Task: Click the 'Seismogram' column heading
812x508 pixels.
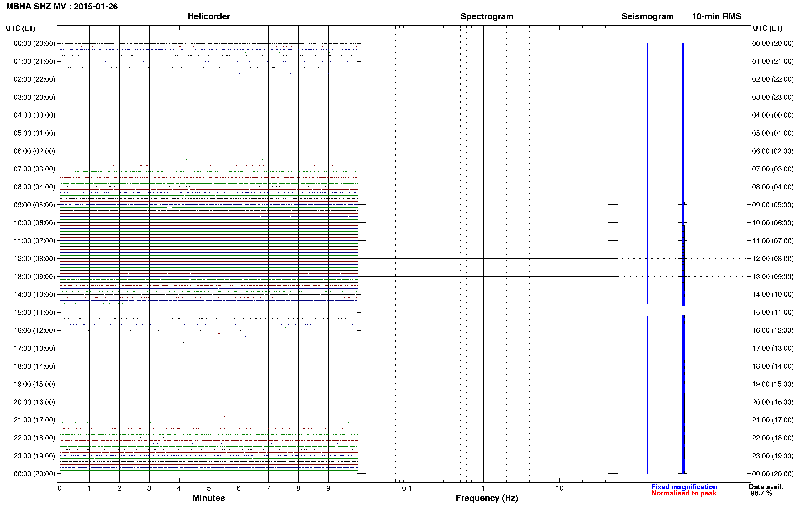Action: click(648, 16)
